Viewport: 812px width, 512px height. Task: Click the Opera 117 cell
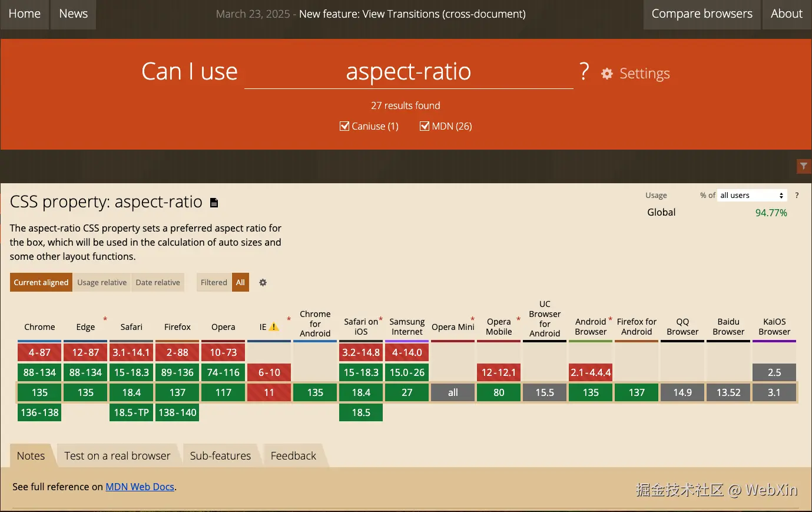223,392
